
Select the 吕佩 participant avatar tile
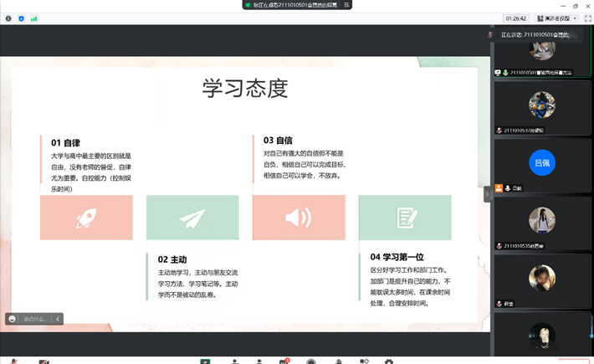542,162
